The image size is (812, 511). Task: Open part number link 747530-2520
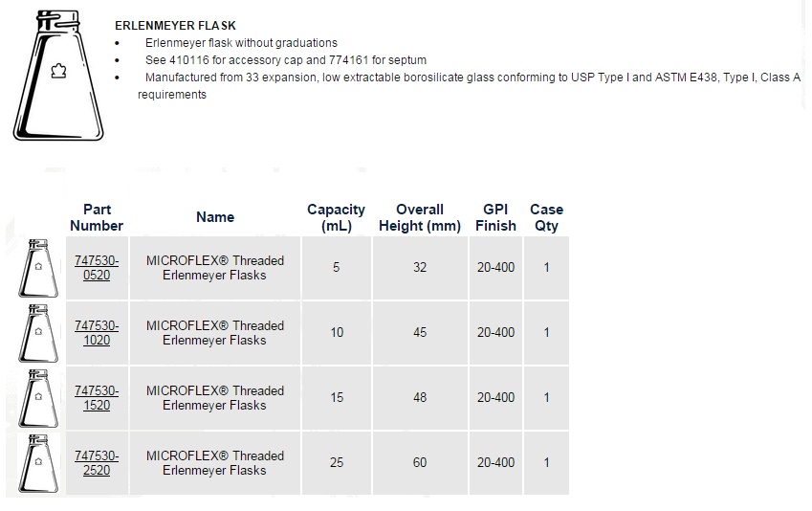97,463
